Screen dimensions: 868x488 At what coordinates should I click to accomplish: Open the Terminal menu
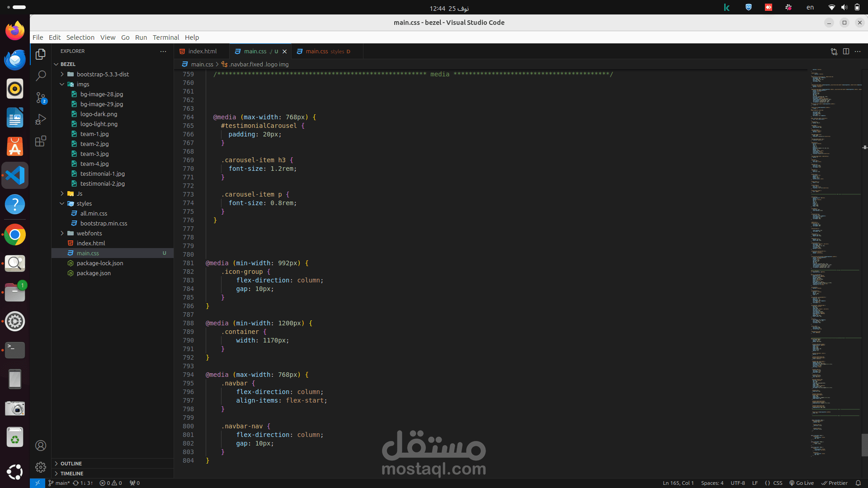coord(165,38)
